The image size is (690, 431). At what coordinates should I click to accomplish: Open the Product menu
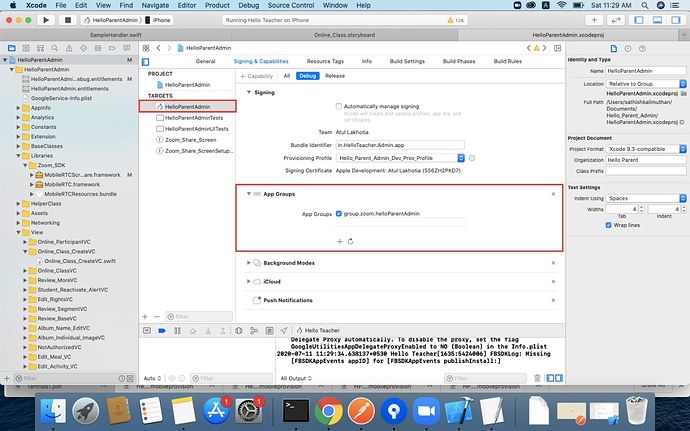(x=217, y=5)
